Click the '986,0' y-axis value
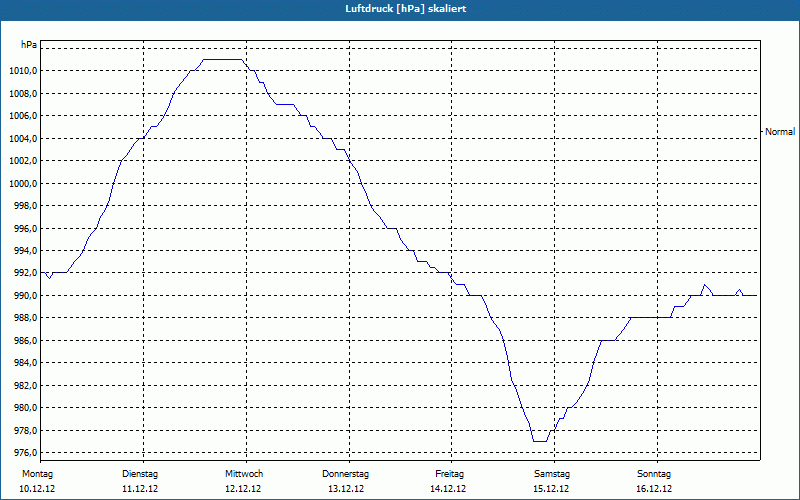800x500 pixels. (26, 340)
